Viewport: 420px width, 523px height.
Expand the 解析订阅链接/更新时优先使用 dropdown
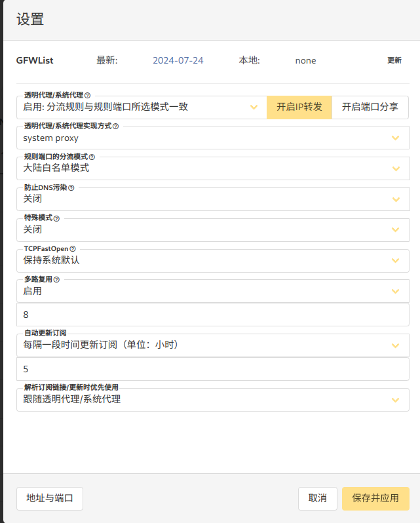click(212, 400)
